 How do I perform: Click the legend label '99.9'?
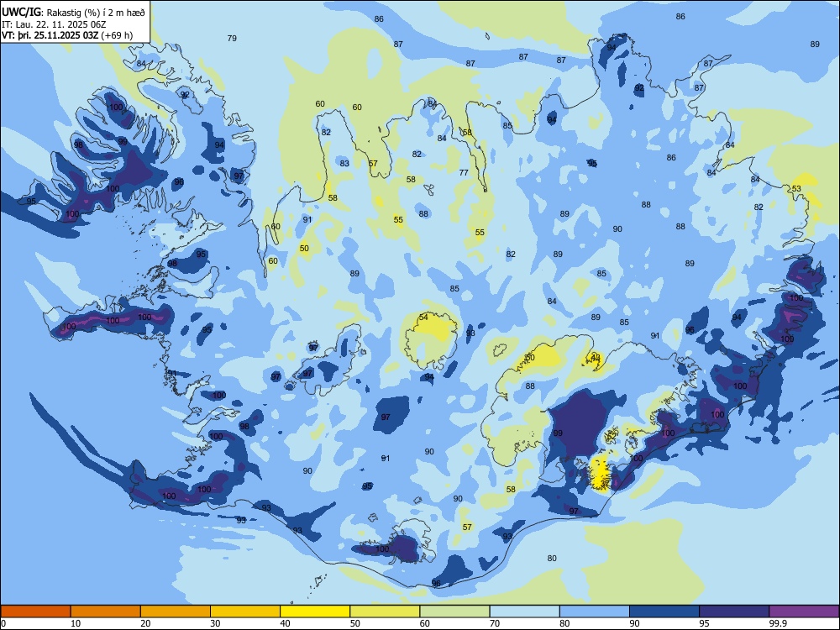777,623
